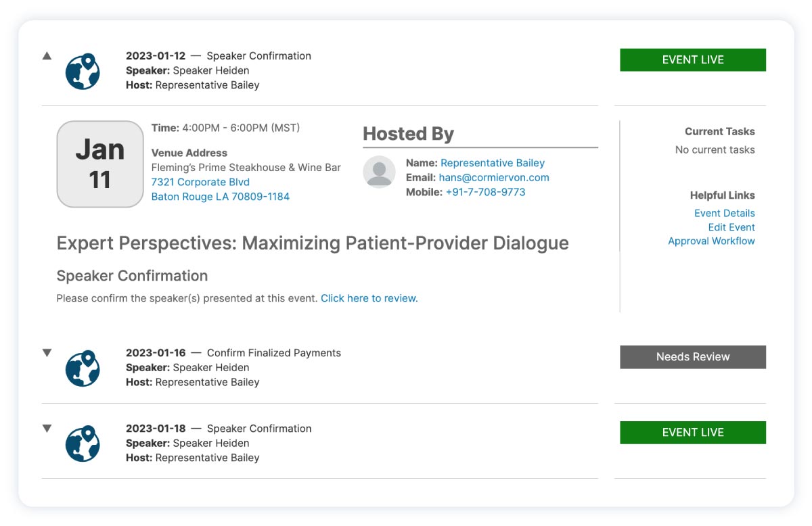Image resolution: width=812 pixels, height=526 pixels.
Task: Click the EVENT LIVE status button at the top
Action: pyautogui.click(x=692, y=59)
